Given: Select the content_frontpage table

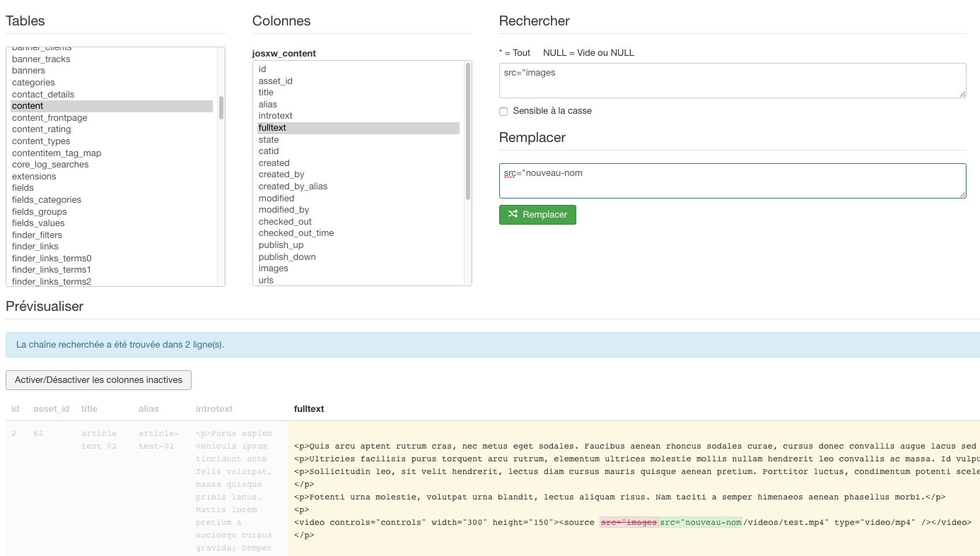Looking at the screenshot, I should tap(112, 118).
